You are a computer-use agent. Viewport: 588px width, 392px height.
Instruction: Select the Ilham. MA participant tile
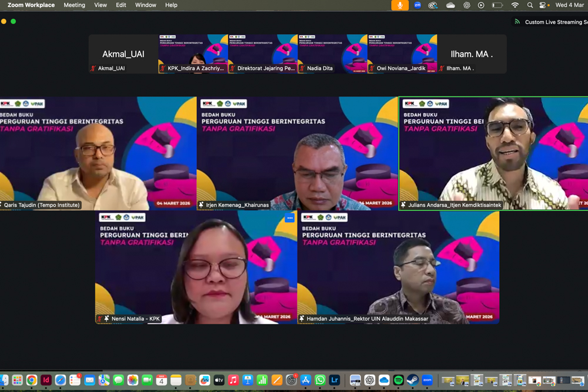[x=472, y=54]
